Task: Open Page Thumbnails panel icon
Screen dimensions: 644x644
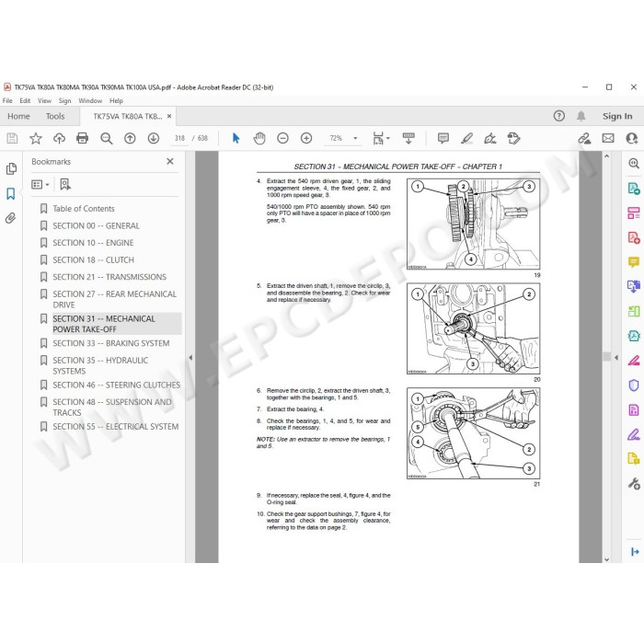Action: pos(11,168)
